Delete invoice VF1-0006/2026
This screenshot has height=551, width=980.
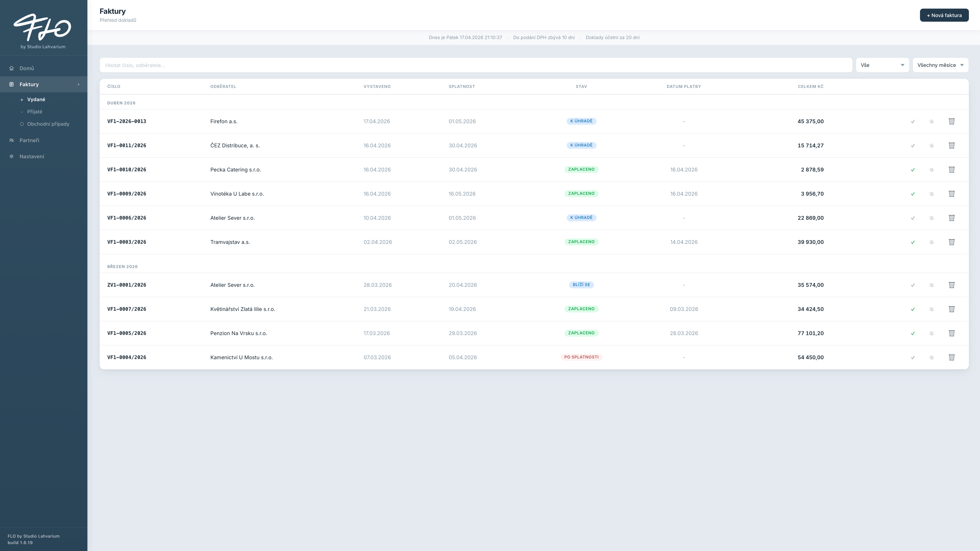click(x=951, y=218)
